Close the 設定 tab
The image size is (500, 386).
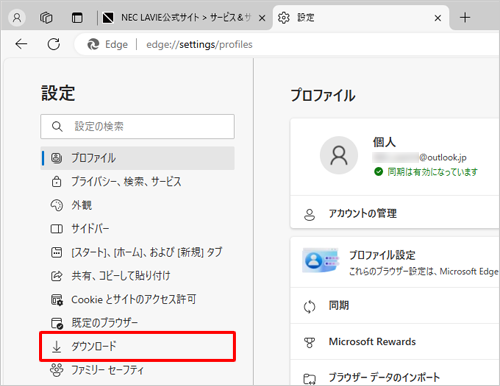438,18
